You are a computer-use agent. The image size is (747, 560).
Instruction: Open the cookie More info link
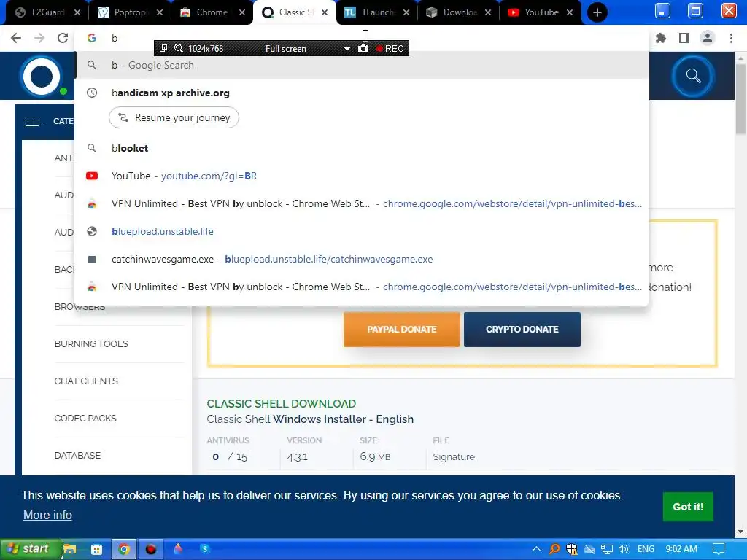click(47, 516)
